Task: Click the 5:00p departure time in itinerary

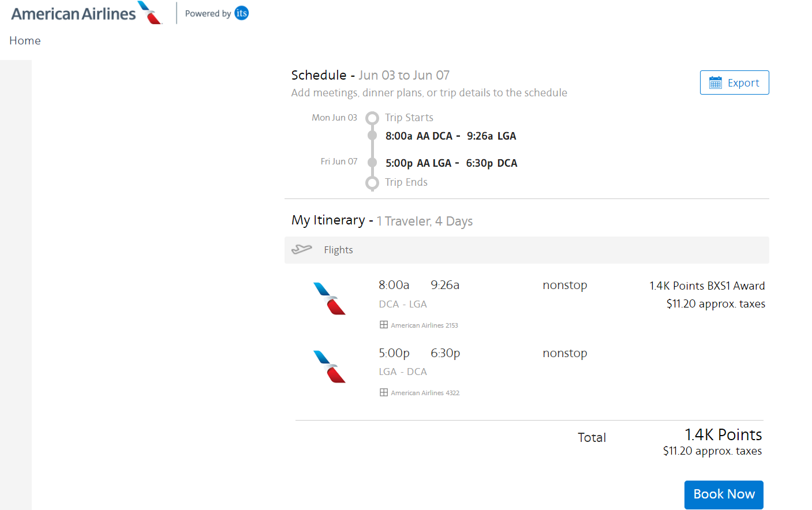Action: coord(394,353)
